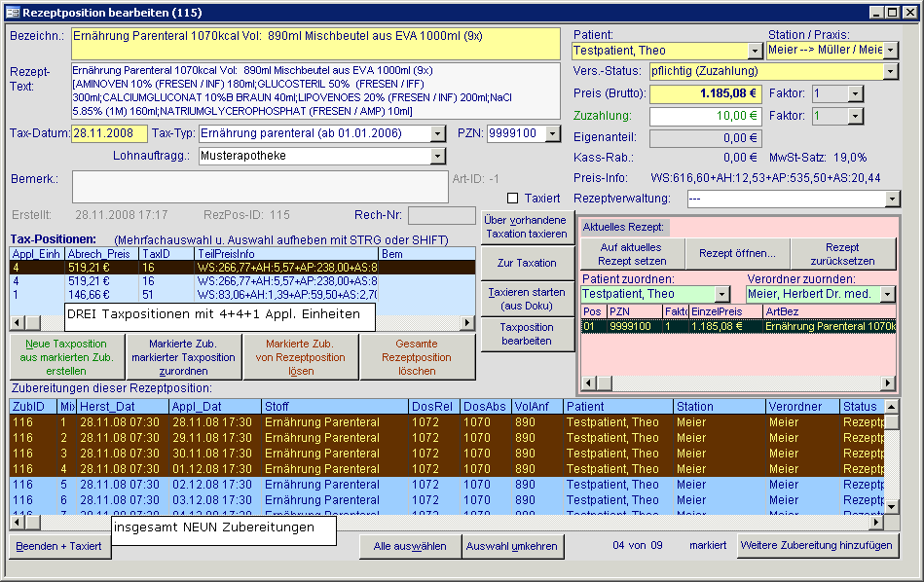Click Über vorhandene Taxation taxieren button
This screenshot has width=924, height=582.
coord(527,228)
